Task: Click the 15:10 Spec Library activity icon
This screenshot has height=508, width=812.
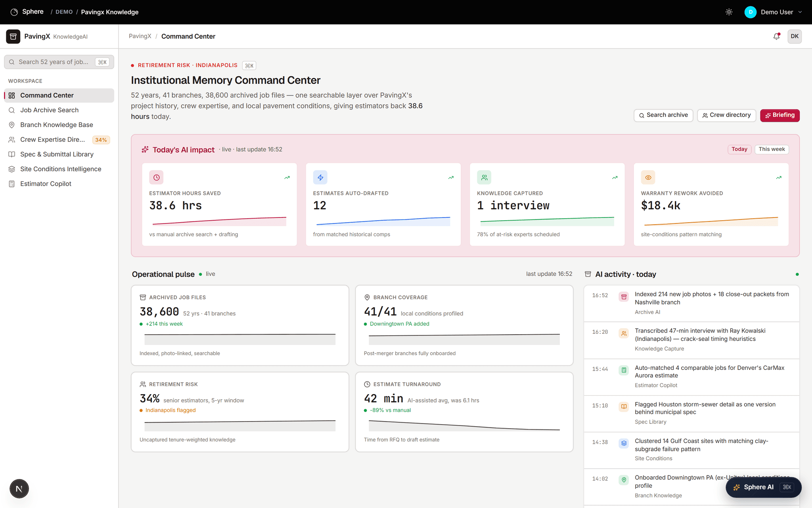Action: (x=624, y=406)
